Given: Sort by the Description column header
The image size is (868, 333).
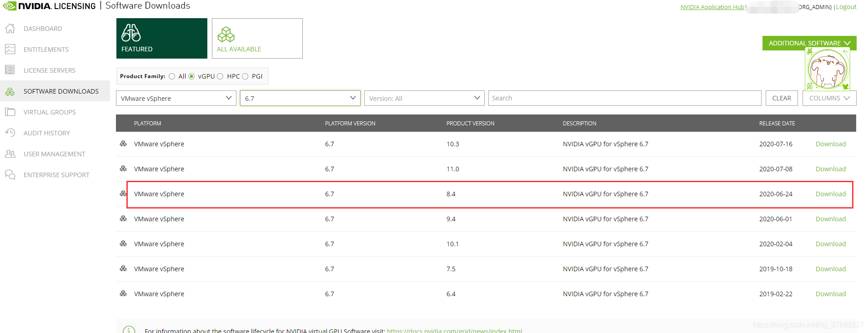Looking at the screenshot, I should 579,124.
